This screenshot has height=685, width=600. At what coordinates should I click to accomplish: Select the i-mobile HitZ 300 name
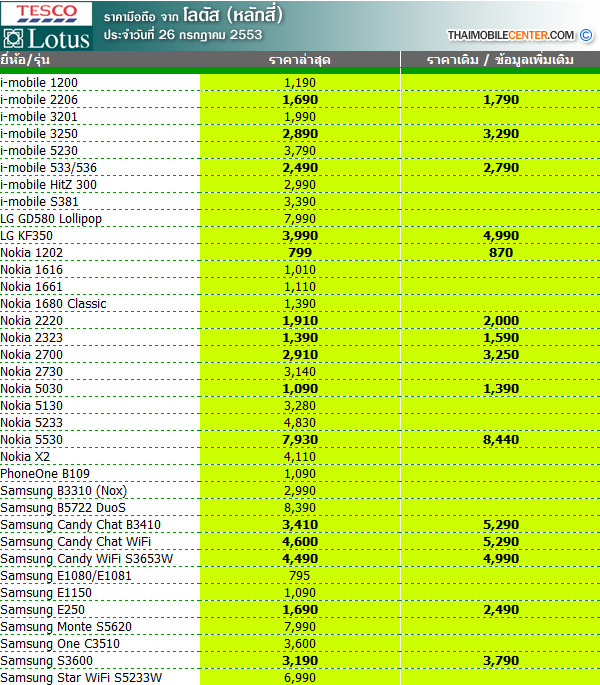tap(49, 185)
